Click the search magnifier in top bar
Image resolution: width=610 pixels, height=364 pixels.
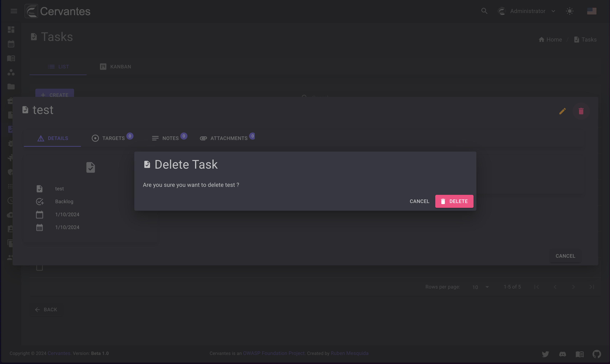click(x=484, y=11)
